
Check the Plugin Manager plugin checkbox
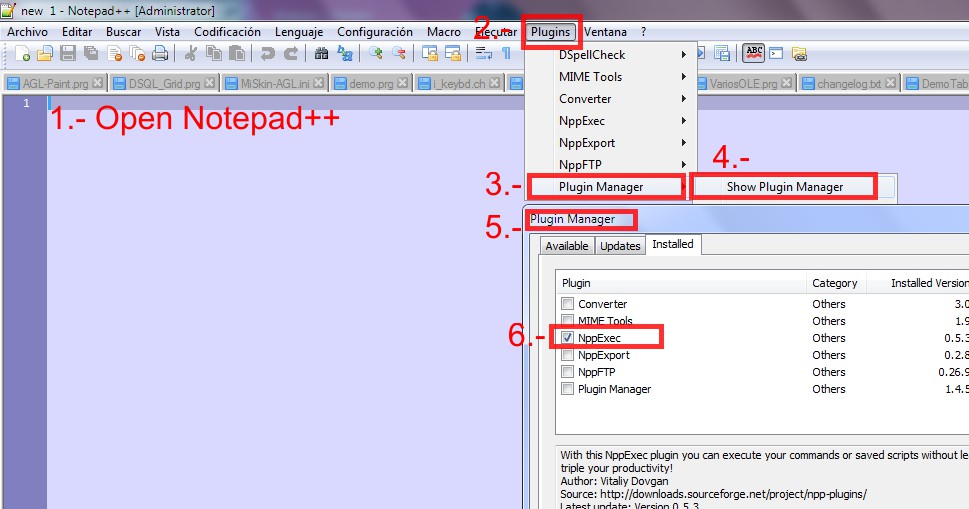[567, 389]
